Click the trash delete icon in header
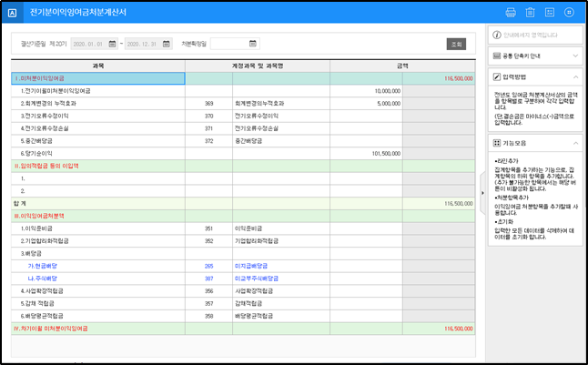The width and height of the screenshot is (588, 365). tap(530, 13)
